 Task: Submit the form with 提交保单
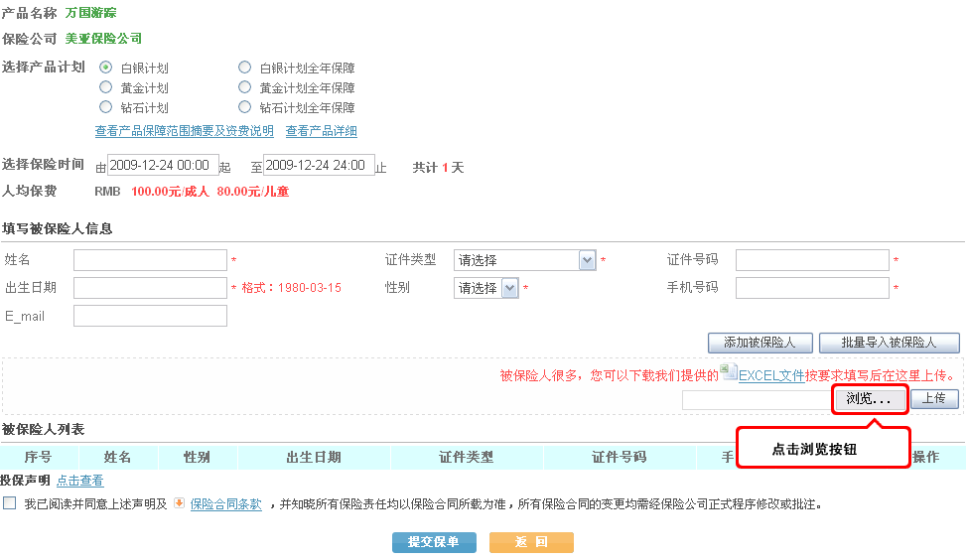pyautogui.click(x=434, y=542)
